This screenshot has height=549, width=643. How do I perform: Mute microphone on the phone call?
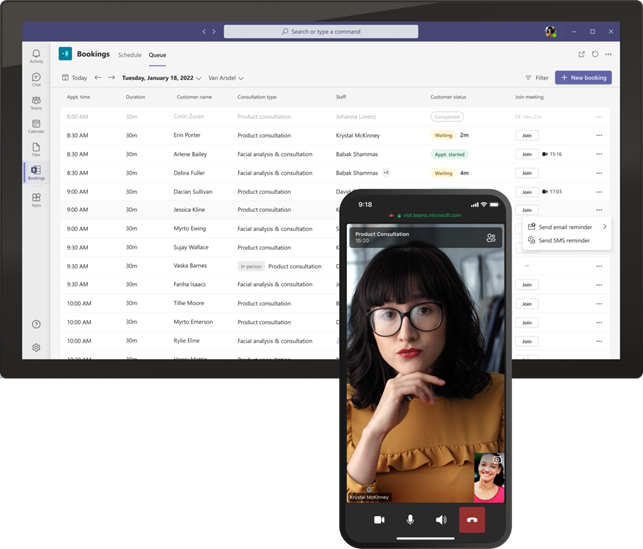pyautogui.click(x=410, y=520)
